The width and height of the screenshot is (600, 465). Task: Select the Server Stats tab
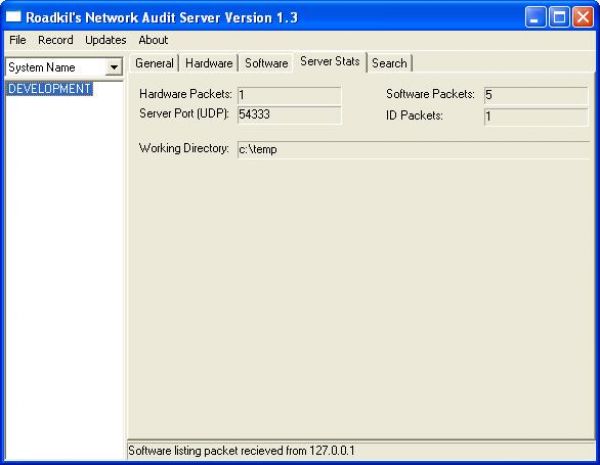click(330, 62)
